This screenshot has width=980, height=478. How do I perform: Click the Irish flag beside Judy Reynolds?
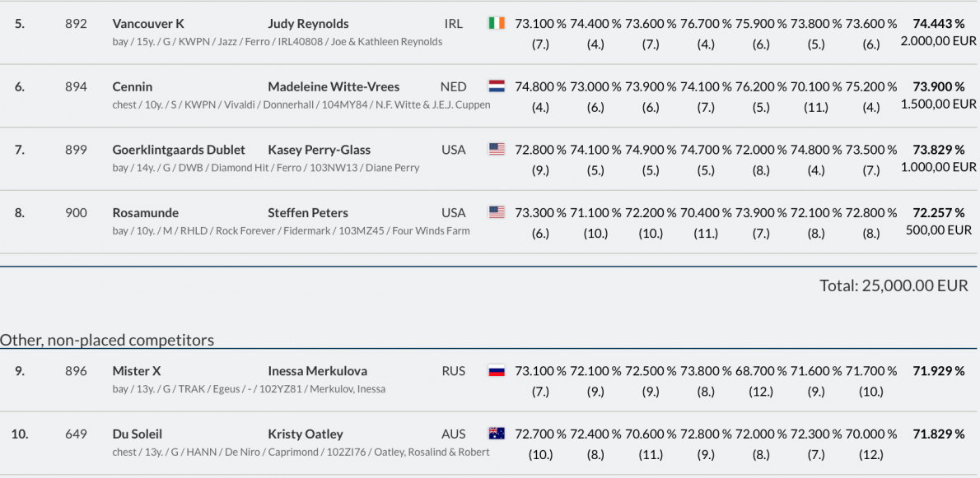point(497,23)
